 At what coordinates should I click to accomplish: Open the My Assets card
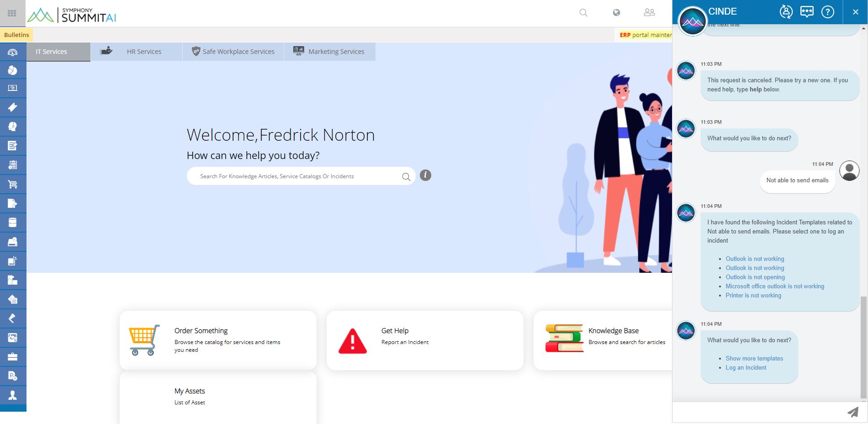218,397
